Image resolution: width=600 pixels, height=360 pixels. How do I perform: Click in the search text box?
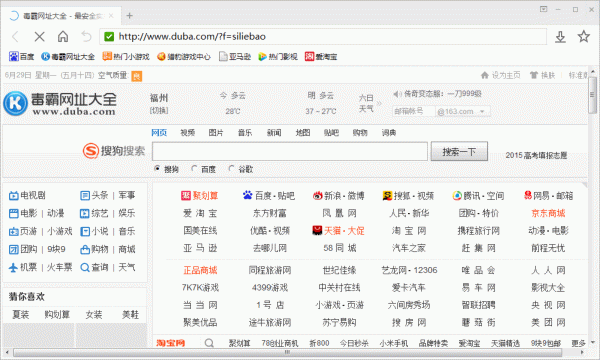pos(290,151)
